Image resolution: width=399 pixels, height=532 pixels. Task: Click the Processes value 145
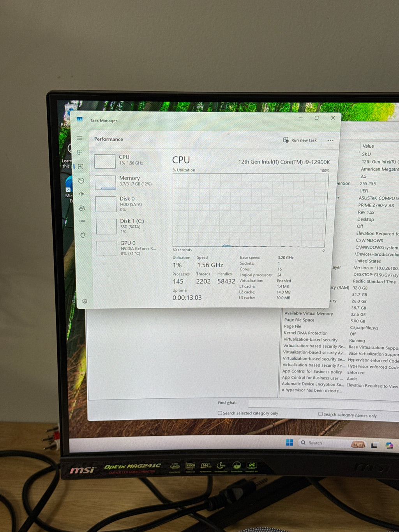click(178, 281)
